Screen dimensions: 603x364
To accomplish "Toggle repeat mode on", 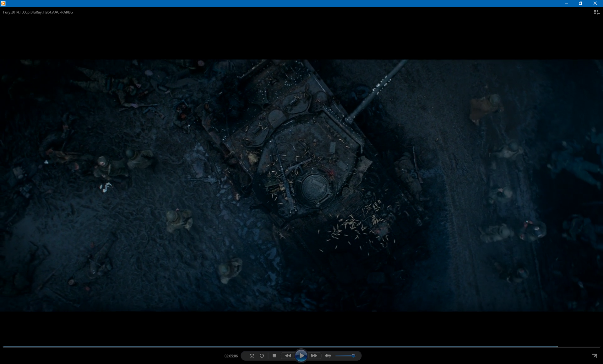I will pos(262,356).
